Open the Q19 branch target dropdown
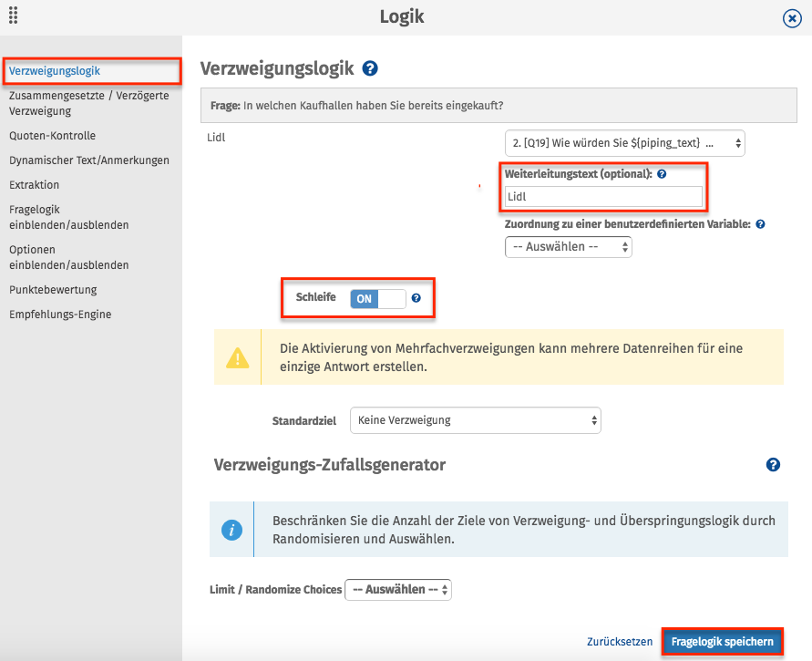Image resolution: width=812 pixels, height=661 pixels. [624, 143]
